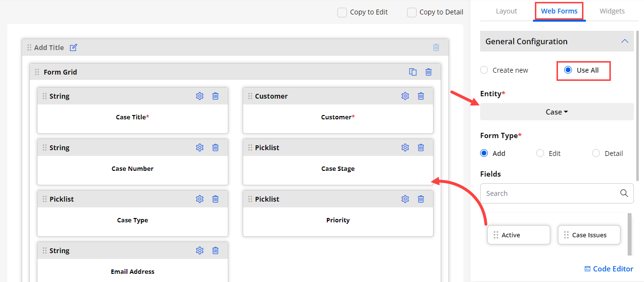Click the Case Issues field chip
This screenshot has width=644, height=282.
[589, 235]
